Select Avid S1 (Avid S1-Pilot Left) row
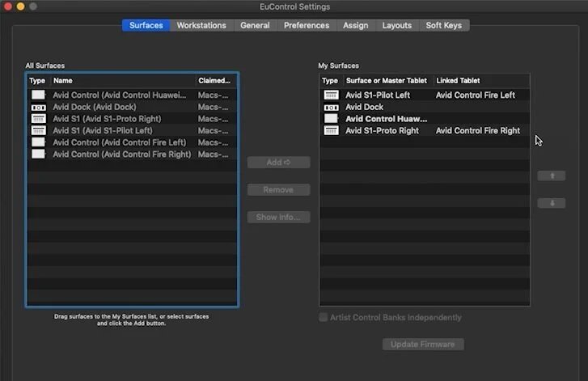 132,130
